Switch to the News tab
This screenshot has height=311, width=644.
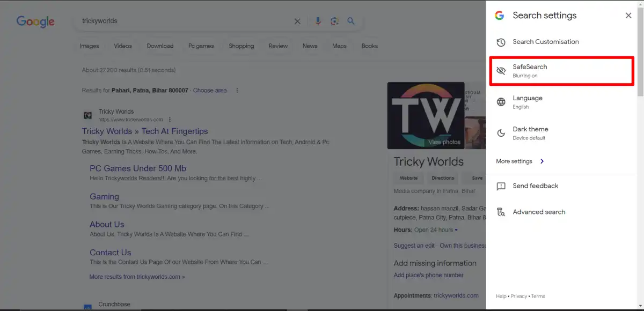pos(310,46)
